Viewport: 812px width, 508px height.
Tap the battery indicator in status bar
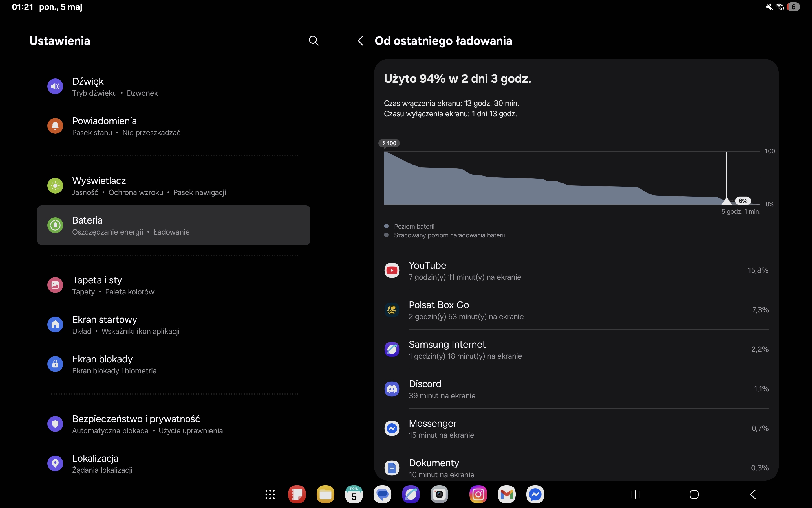pos(794,7)
